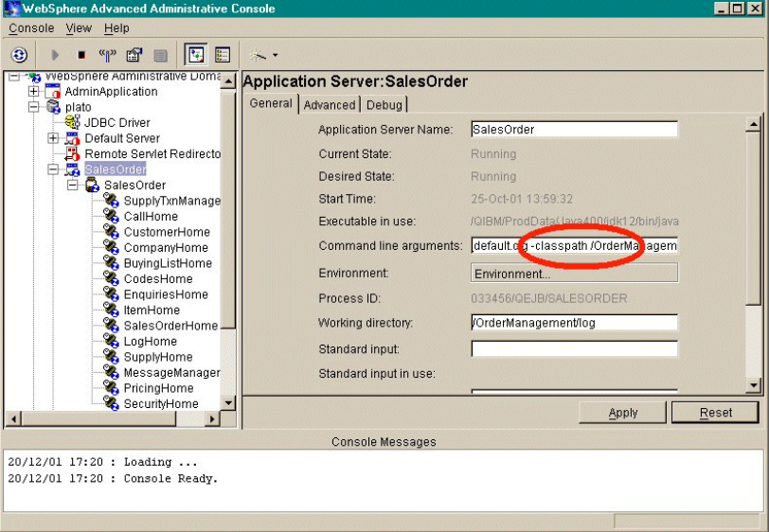Click the CodesHome bean icon

pos(112,279)
